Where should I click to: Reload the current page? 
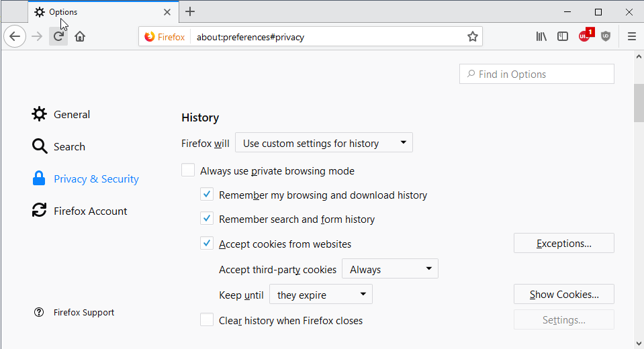coord(58,36)
